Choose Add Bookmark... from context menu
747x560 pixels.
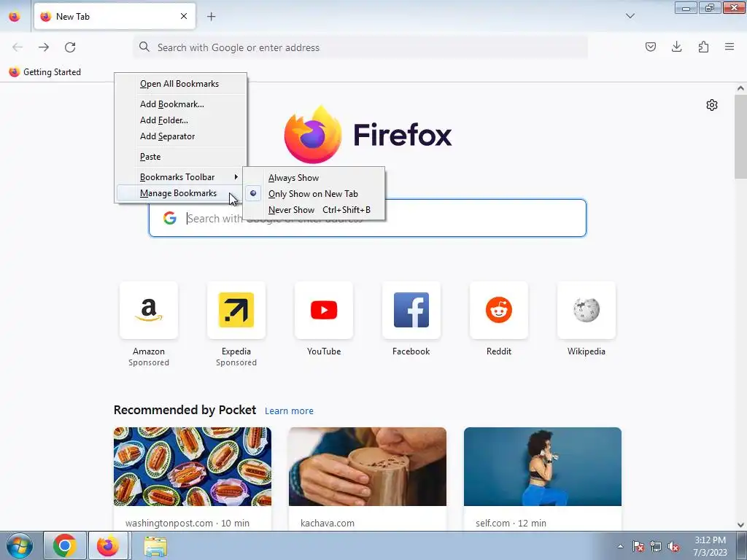point(181,104)
